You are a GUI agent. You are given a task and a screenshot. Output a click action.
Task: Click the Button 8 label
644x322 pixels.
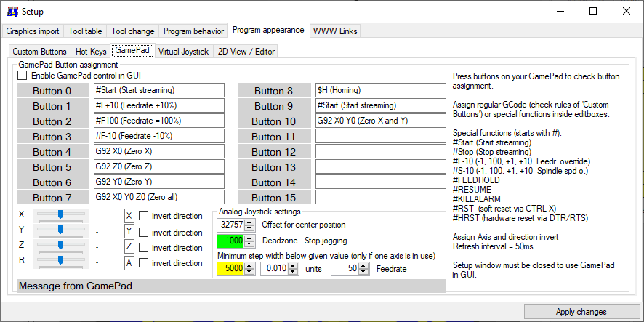[273, 91]
